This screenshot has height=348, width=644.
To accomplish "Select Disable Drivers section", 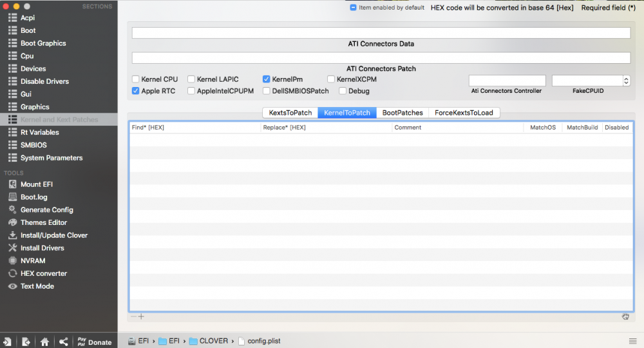I will tap(44, 81).
